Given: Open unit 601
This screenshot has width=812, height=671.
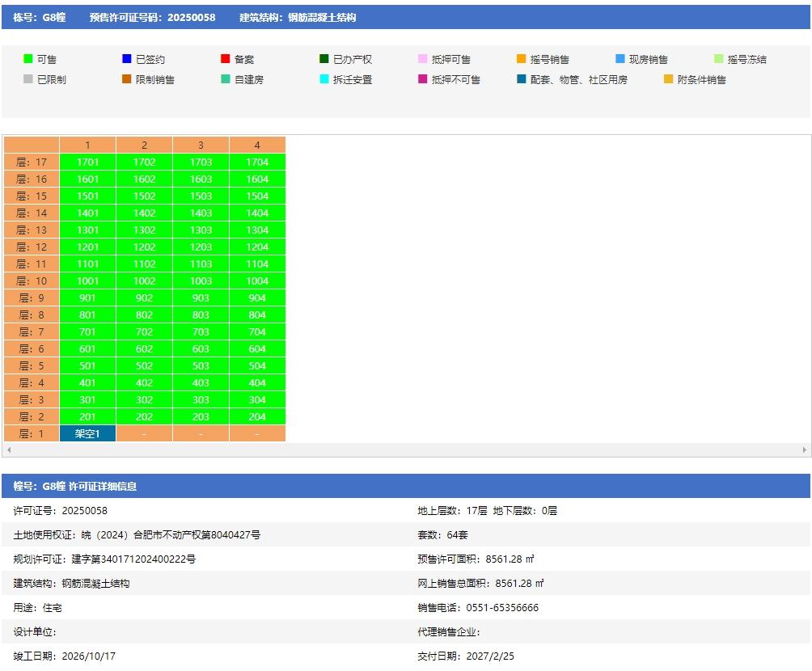Looking at the screenshot, I should [87, 349].
